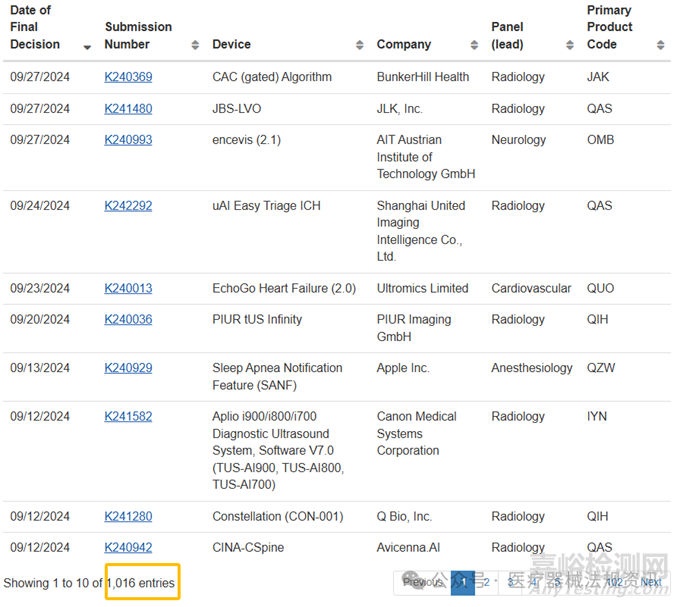Click date '09/23/2024' cell
This screenshot has height=607, width=680.
(x=40, y=289)
